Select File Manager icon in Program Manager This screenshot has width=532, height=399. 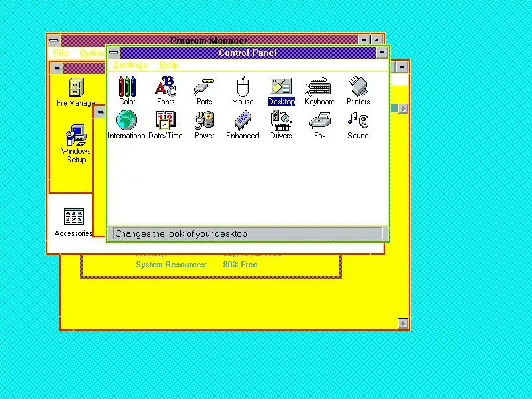[x=76, y=92]
